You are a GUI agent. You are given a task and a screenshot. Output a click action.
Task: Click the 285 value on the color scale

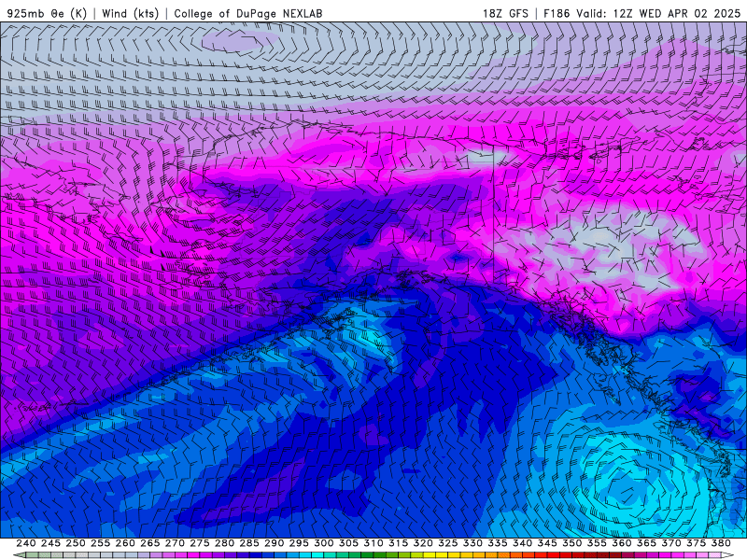click(x=249, y=543)
